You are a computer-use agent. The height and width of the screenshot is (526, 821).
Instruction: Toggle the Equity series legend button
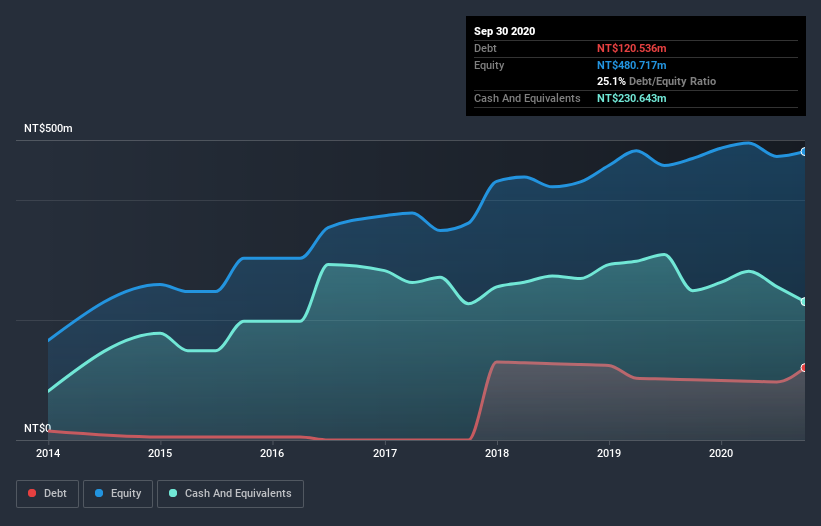[x=118, y=494]
